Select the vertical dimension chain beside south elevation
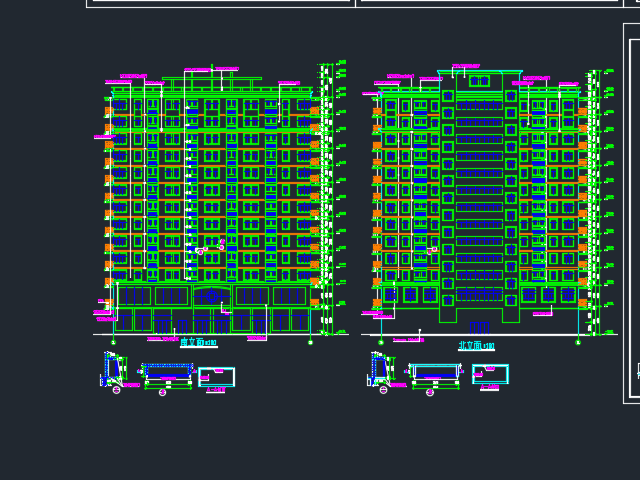640x480 pixels. [326, 200]
